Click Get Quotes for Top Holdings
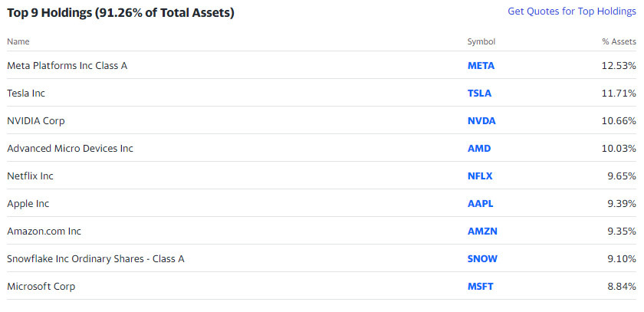The height and width of the screenshot is (312, 644). point(572,11)
